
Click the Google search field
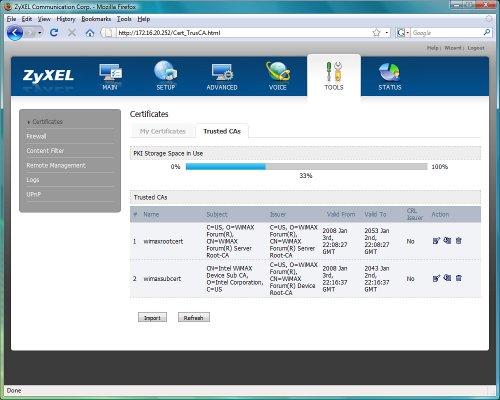coord(446,33)
